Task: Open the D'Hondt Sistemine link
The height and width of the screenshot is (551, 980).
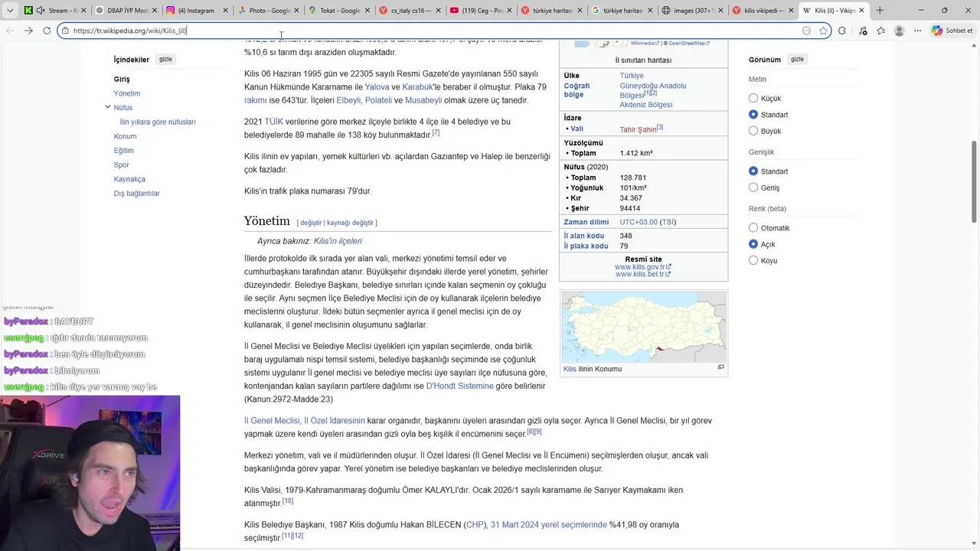Action: tap(459, 386)
